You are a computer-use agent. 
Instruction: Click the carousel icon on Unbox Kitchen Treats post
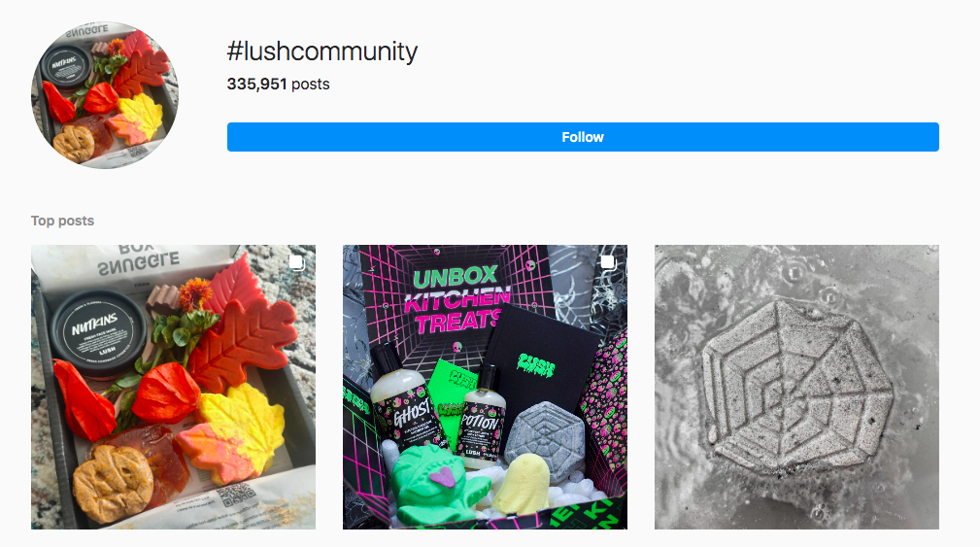[x=608, y=262]
